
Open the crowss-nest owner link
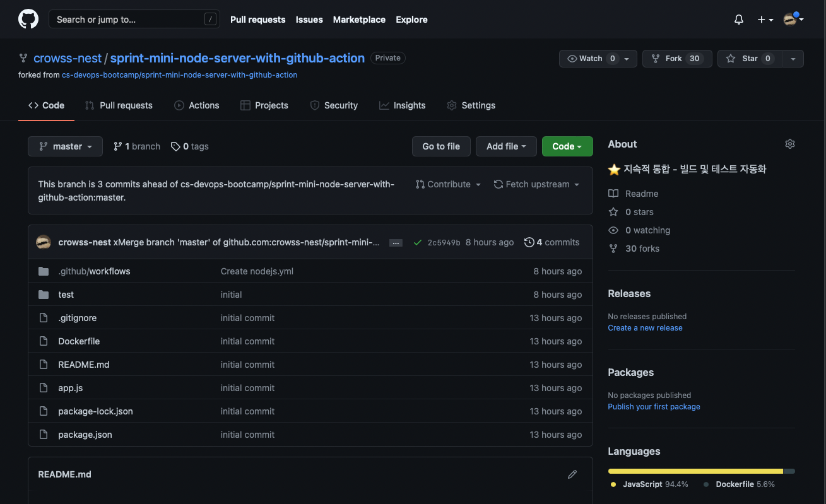pyautogui.click(x=68, y=58)
